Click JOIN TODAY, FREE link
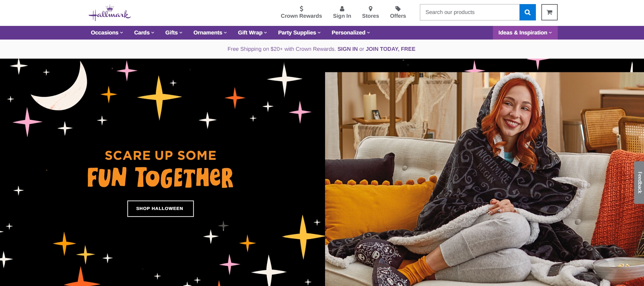Screen dimensions: 644x286 click(x=391, y=49)
